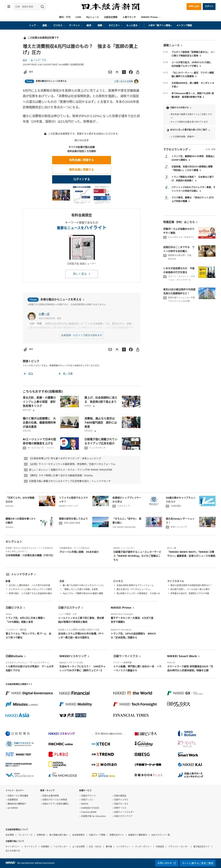Open テレ東BIZ logo link
Screen dimensions: 221x868
click(58, 754)
